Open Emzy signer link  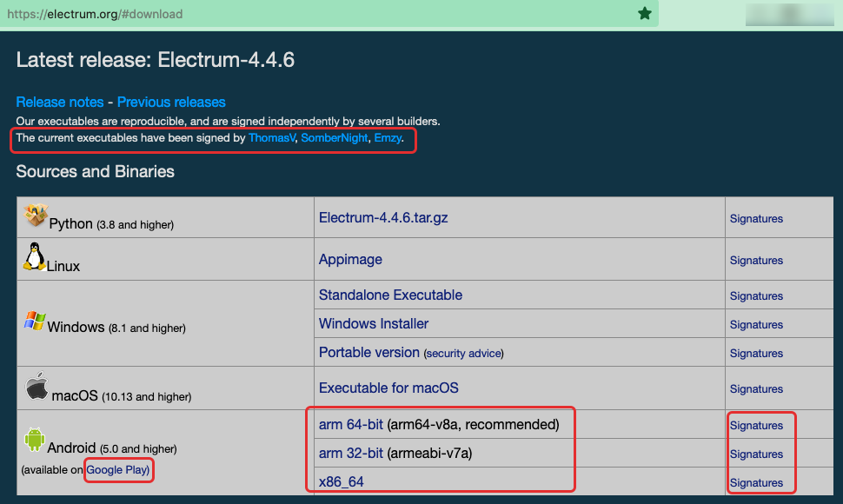[388, 138]
